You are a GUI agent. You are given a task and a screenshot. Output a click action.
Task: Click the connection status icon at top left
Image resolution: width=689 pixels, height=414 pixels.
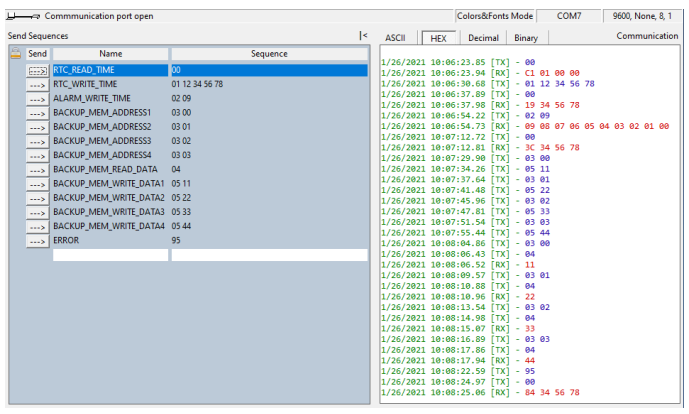pyautogui.click(x=22, y=17)
